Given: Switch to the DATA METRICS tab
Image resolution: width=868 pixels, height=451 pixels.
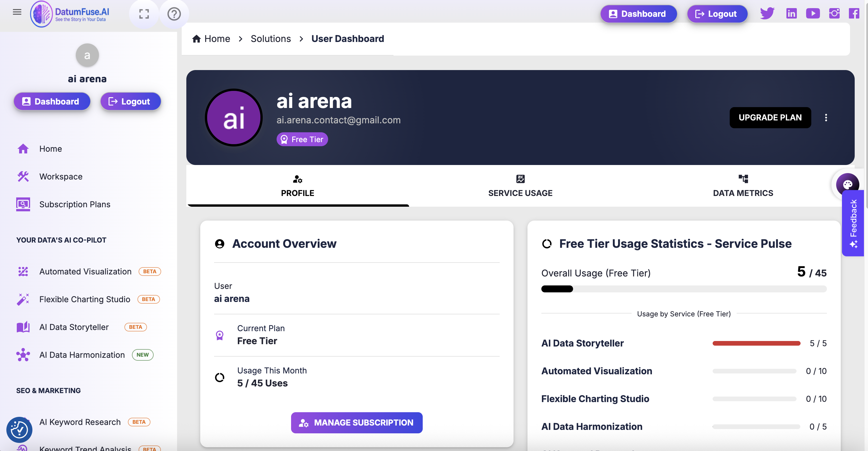Looking at the screenshot, I should tap(743, 186).
